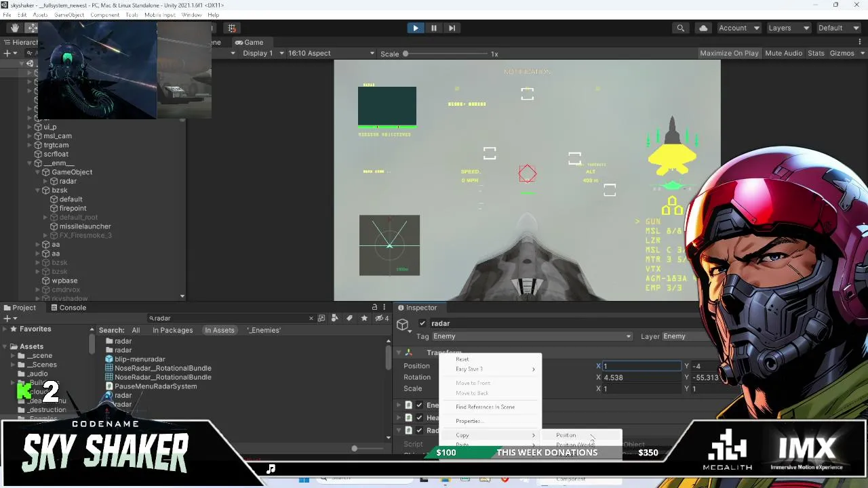Select the Hand tool in Unity toolbar
The height and width of the screenshot is (488, 868).
(14, 28)
